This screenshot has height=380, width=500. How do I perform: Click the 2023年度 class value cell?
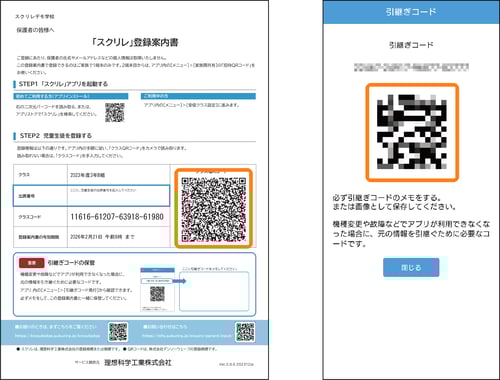click(118, 175)
